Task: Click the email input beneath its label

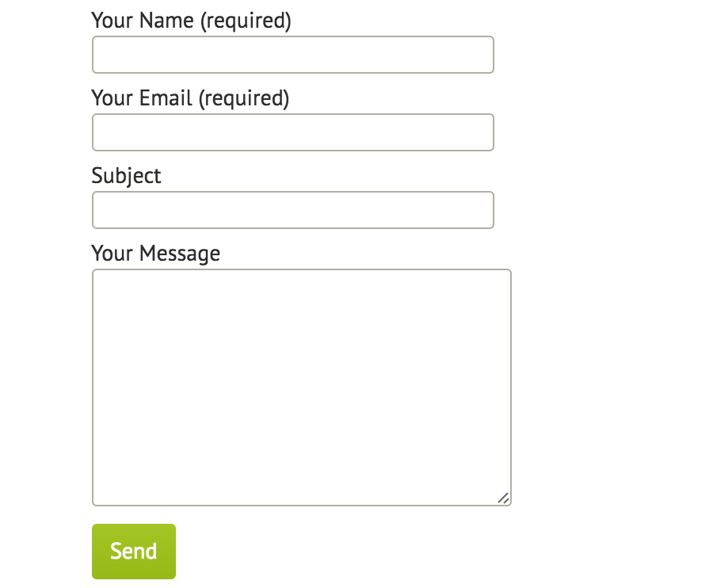Action: click(292, 132)
